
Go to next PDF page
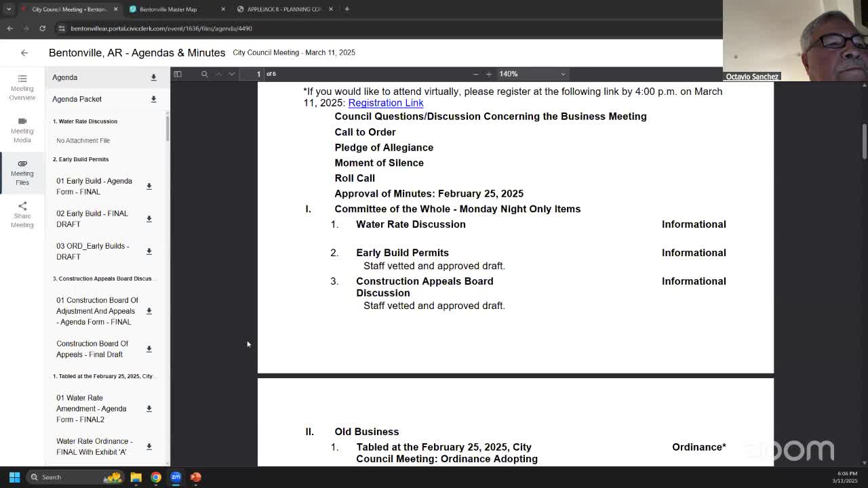pyautogui.click(x=232, y=74)
